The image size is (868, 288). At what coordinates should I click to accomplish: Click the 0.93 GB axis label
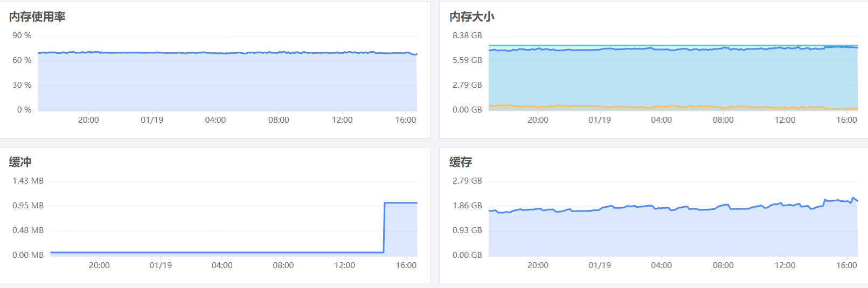pos(467,230)
